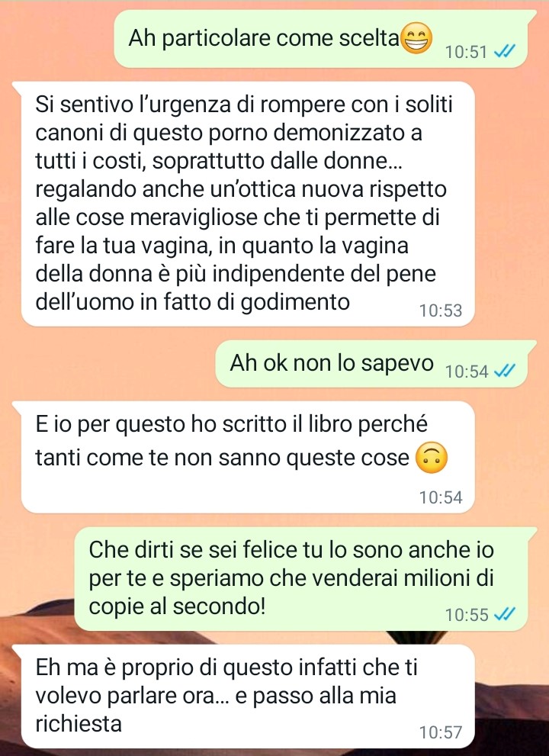The image size is (549, 756).
Task: Tap read receipt checkmarks at 10:51
Action: [505, 50]
